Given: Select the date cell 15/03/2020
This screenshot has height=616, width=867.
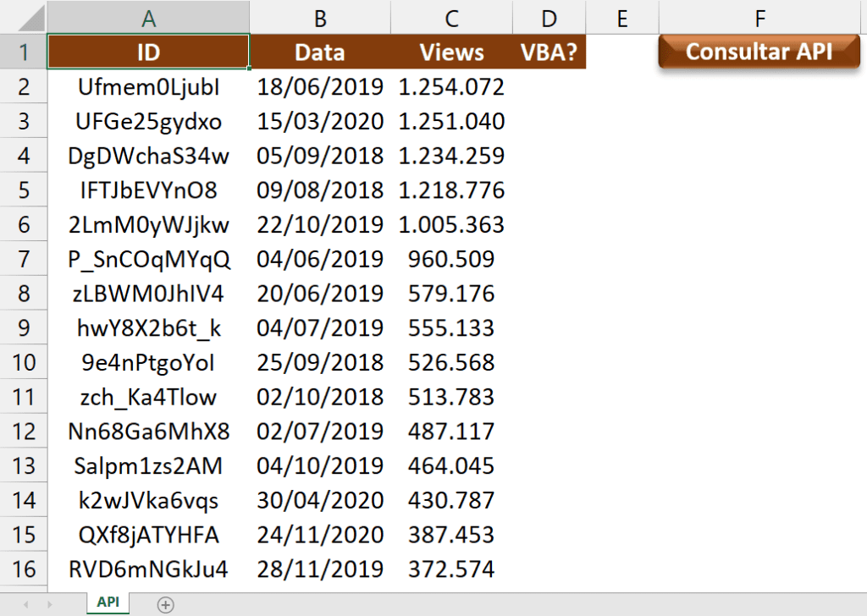Looking at the screenshot, I should point(319,120).
